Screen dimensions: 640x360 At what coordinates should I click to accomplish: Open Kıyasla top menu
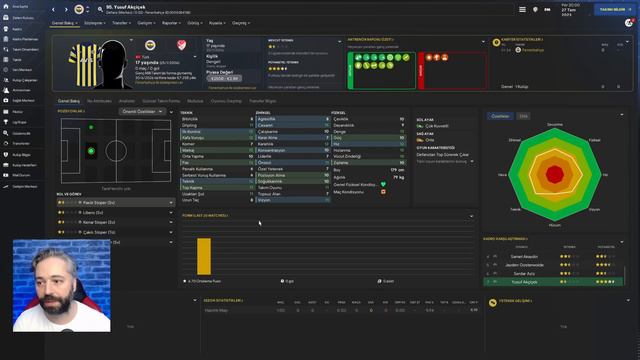(x=217, y=23)
